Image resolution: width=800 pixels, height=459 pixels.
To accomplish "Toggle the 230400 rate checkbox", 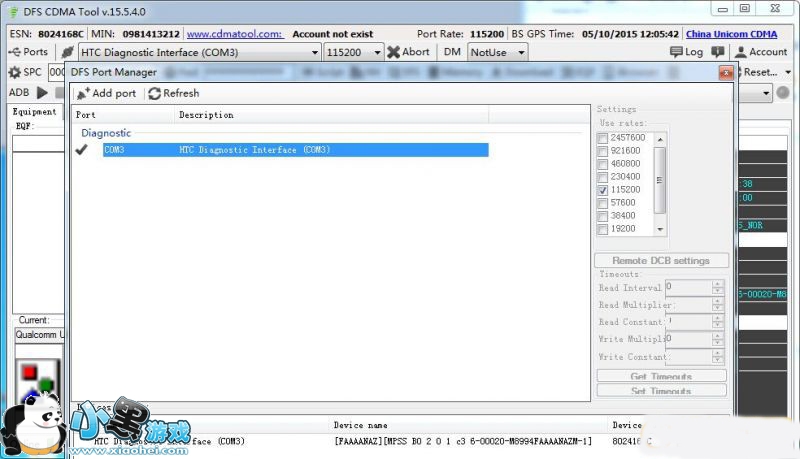I will pos(603,177).
